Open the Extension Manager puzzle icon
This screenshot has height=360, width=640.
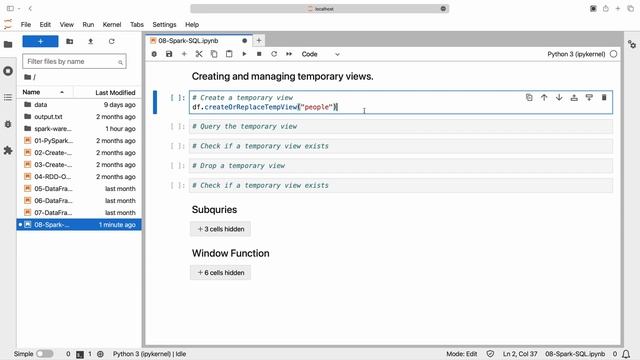(8, 150)
